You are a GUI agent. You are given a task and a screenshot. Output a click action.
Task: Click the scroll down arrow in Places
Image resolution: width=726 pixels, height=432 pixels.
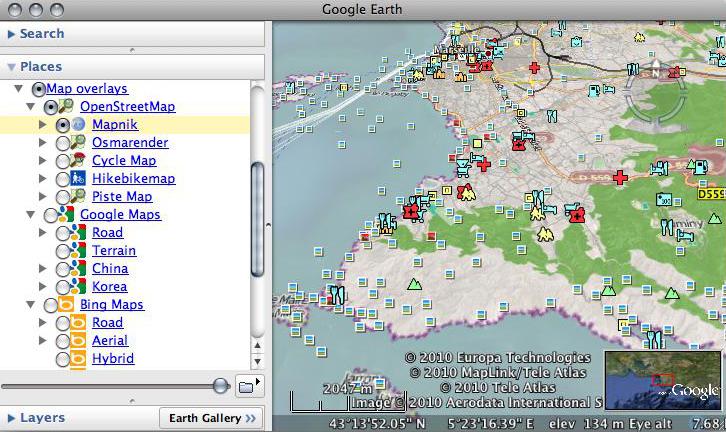tap(257, 362)
